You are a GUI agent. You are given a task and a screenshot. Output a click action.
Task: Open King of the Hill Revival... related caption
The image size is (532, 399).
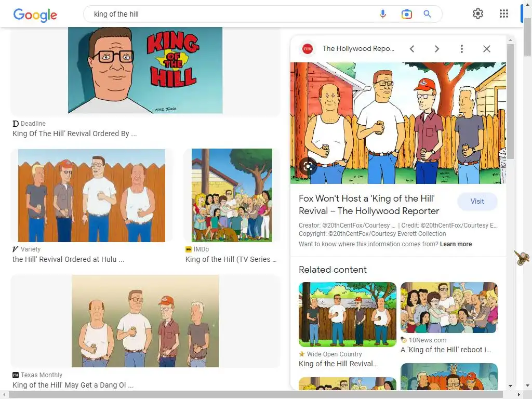[338, 364]
